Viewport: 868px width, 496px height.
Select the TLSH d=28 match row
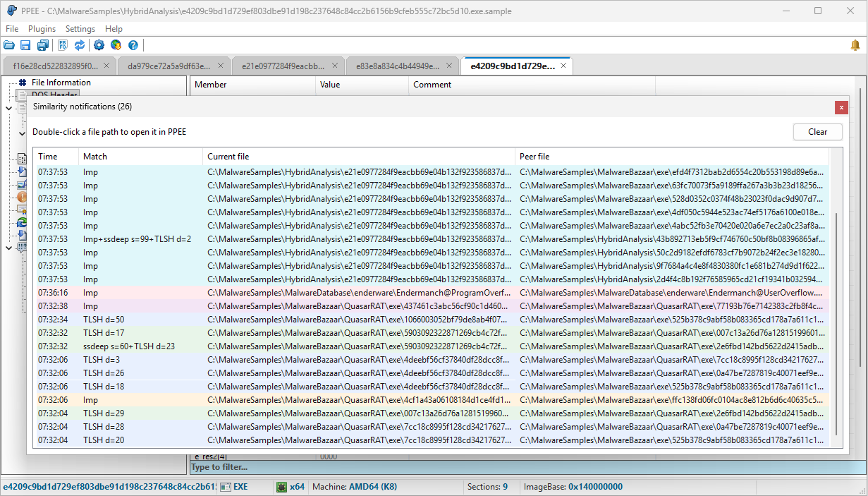[431, 427]
